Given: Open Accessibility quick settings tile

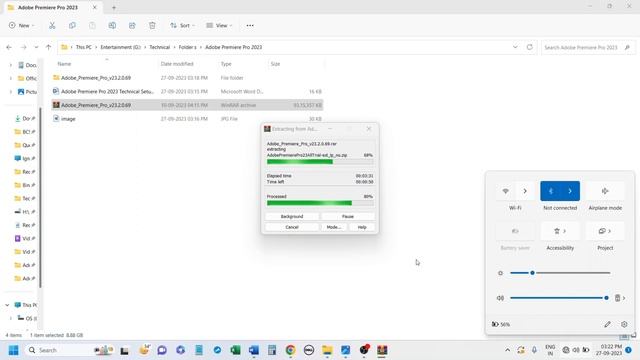Looking at the screenshot, I should click(x=560, y=231).
